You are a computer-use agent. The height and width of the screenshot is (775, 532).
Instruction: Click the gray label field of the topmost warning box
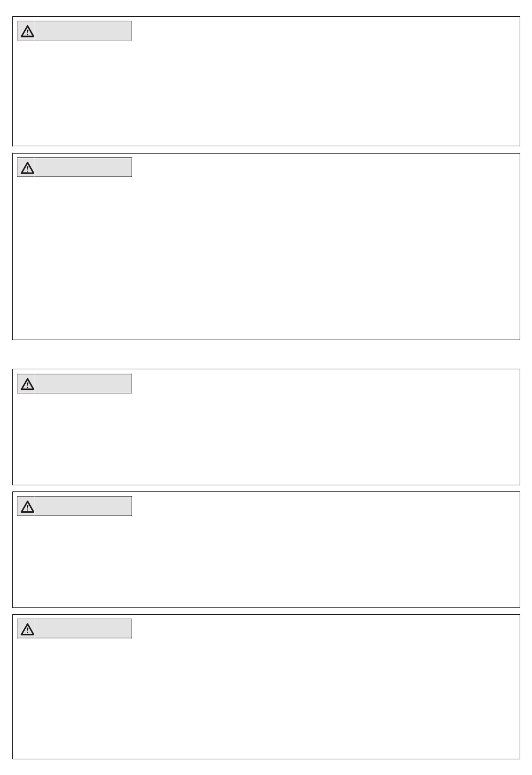(74, 31)
